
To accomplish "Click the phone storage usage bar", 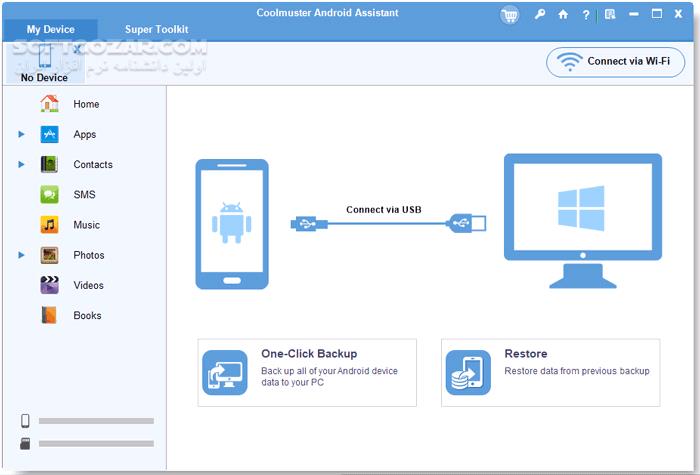I will point(96,421).
